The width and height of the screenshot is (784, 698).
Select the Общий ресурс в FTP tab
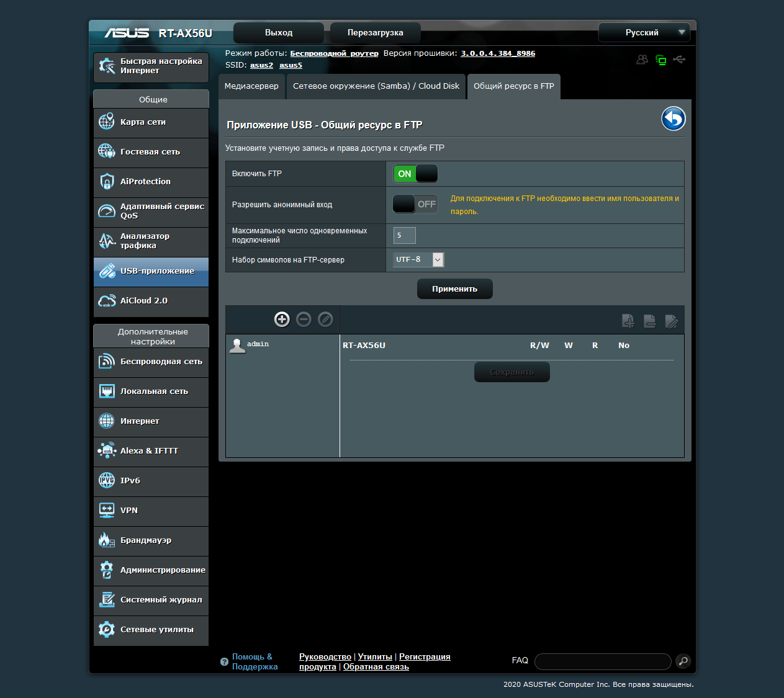(514, 86)
